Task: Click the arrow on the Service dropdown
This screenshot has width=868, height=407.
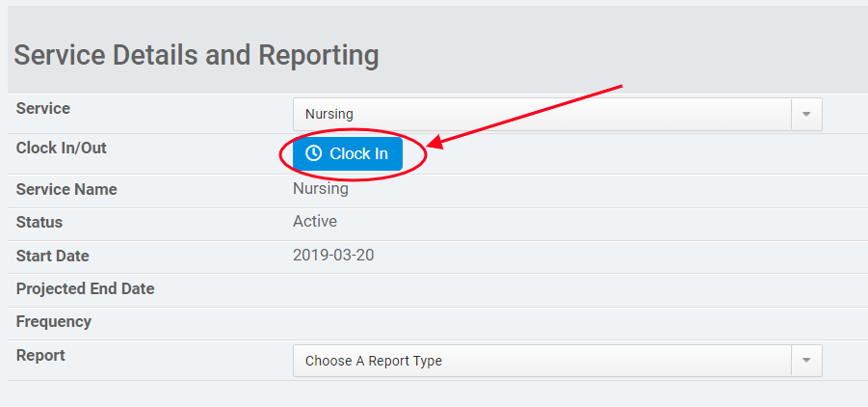Action: coord(806,114)
